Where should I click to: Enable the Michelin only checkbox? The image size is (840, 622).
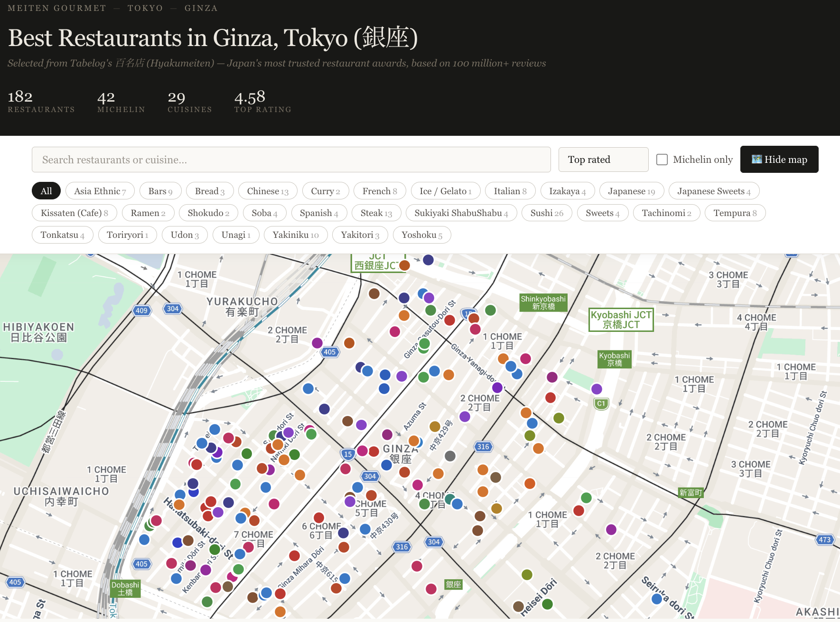pos(662,160)
